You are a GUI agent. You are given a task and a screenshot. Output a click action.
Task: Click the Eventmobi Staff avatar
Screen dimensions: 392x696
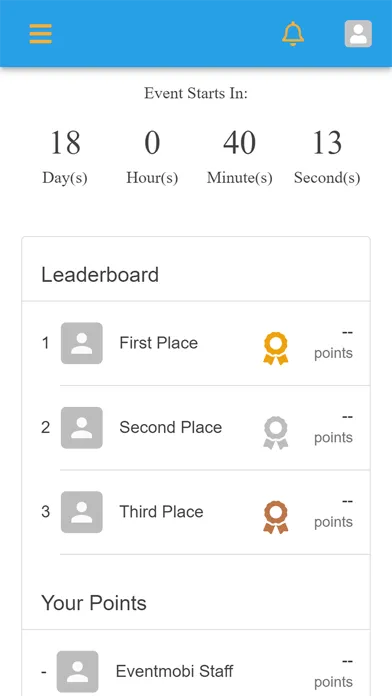[x=78, y=672]
